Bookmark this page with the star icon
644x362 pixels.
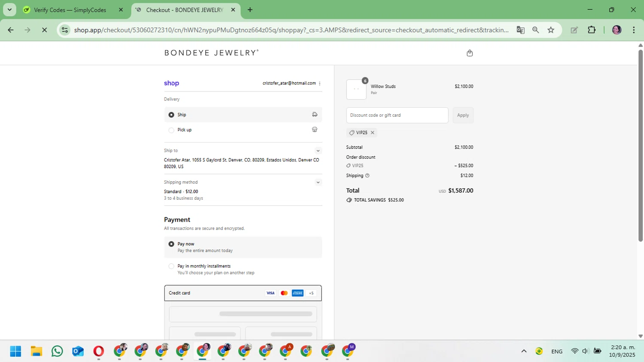pyautogui.click(x=551, y=30)
